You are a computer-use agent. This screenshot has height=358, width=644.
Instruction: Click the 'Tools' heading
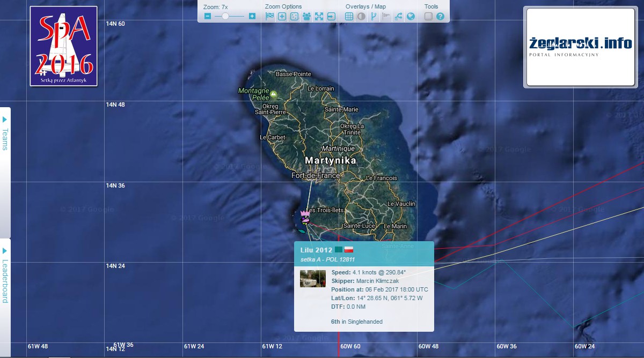point(431,6)
